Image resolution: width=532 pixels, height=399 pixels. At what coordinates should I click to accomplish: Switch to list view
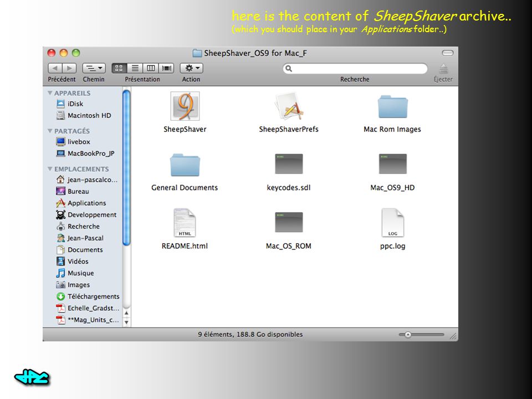pos(135,68)
